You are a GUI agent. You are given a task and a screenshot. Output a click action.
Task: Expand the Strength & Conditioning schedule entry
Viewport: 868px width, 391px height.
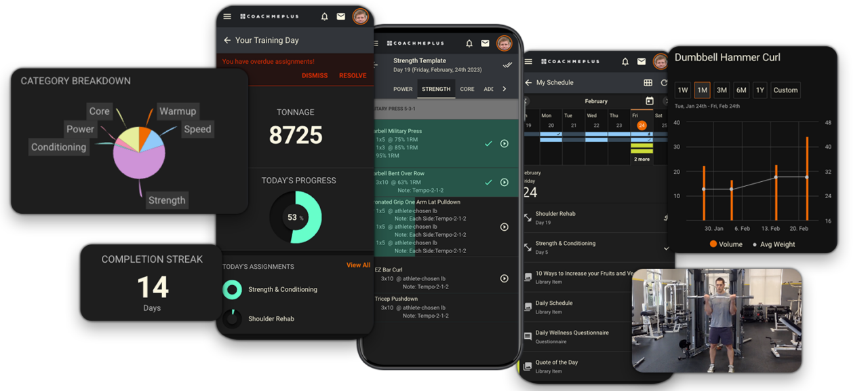[666, 248]
